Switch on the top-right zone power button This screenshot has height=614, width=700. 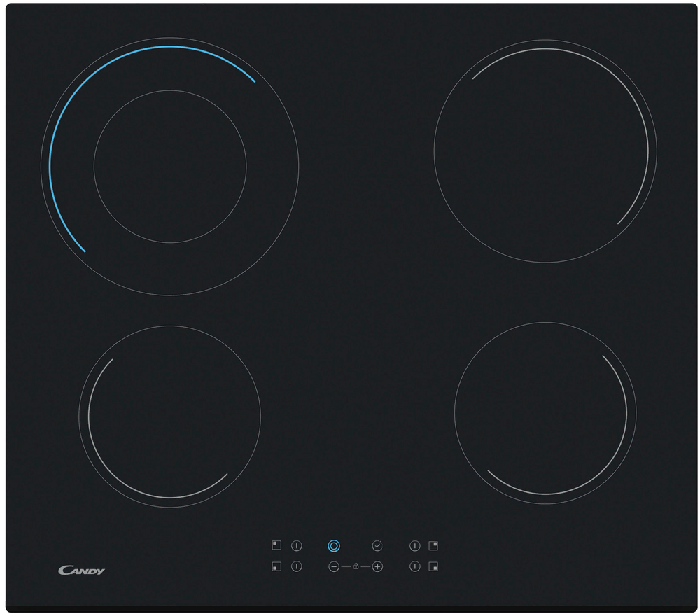pos(414,545)
